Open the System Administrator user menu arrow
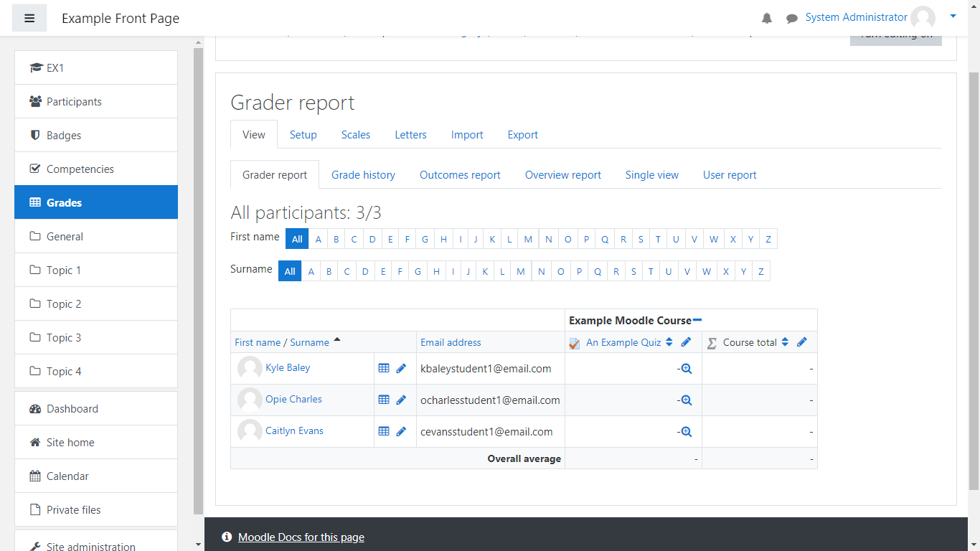 pos(953,16)
